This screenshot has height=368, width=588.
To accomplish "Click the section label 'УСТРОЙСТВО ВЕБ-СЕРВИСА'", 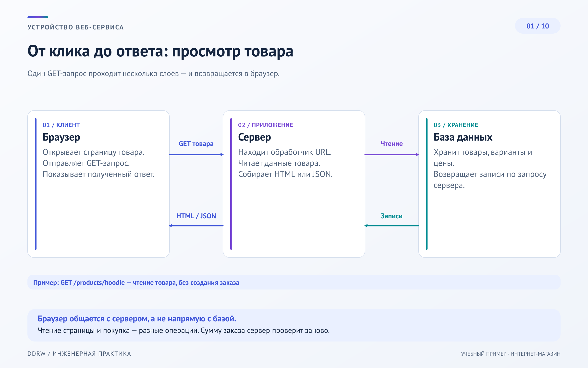I will [75, 27].
